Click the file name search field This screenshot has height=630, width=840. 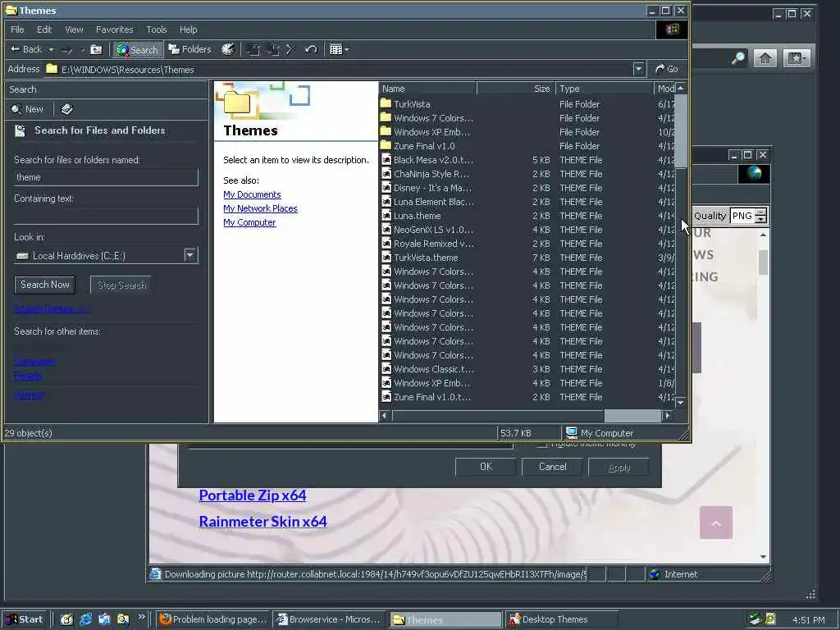click(x=106, y=177)
